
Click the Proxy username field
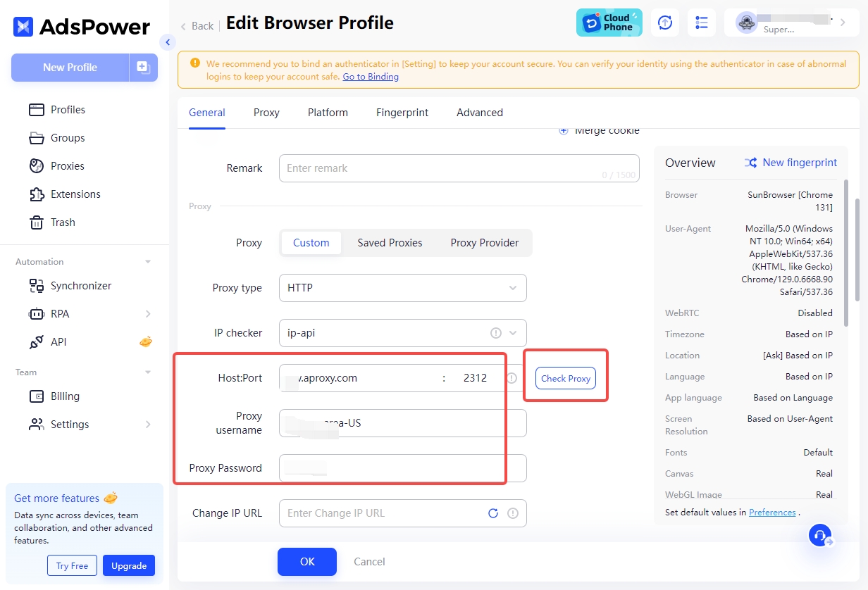(403, 423)
